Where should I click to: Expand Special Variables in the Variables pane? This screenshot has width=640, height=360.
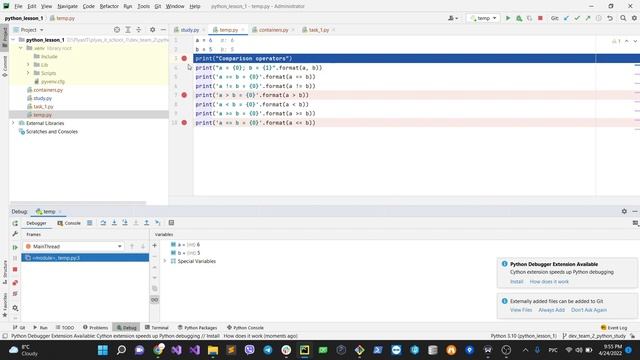(165, 261)
